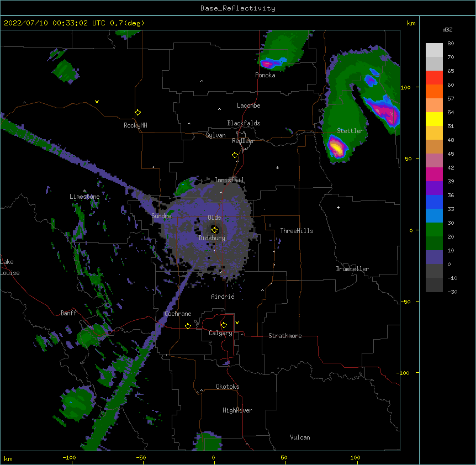The height and width of the screenshot is (465, 476).
Task: Click the yellow V marker northeast of Calgary
Action: tap(237, 323)
